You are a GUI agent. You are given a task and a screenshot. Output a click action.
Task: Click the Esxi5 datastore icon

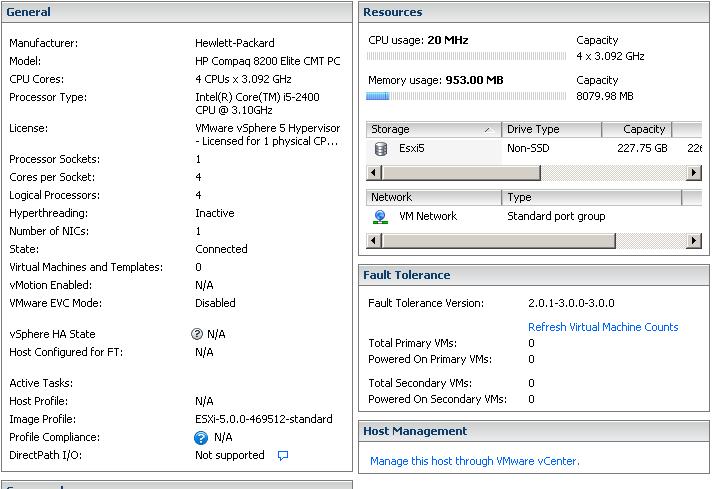point(381,149)
